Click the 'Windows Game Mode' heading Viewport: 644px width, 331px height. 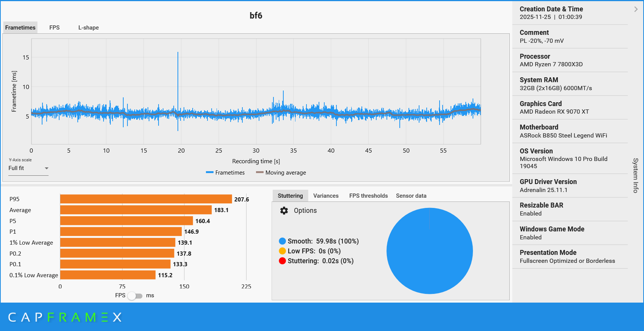tap(552, 229)
